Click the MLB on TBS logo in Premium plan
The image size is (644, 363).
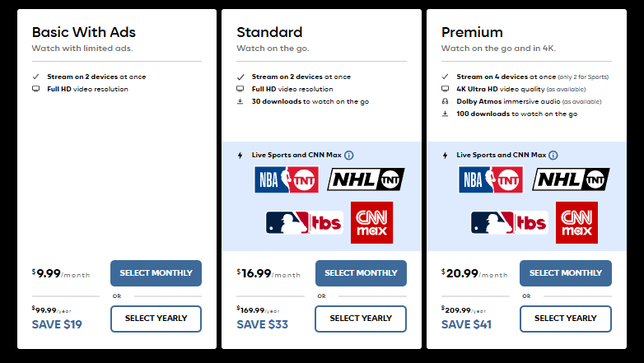tap(508, 222)
